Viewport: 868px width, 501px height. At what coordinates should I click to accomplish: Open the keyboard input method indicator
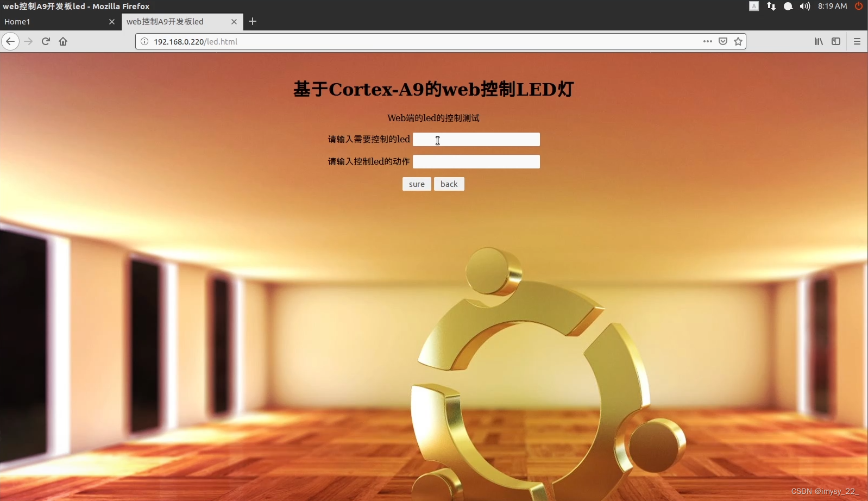click(x=754, y=6)
